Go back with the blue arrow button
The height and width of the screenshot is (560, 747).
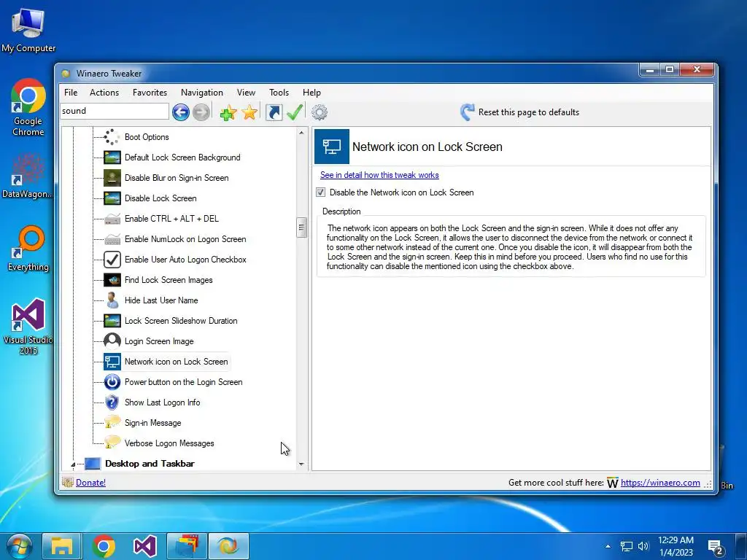click(x=181, y=112)
